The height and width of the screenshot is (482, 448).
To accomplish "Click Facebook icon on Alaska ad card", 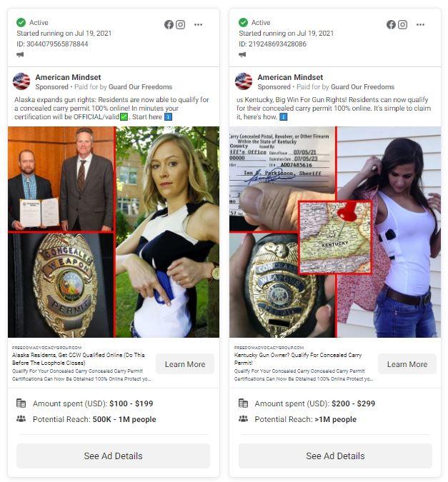I will (x=169, y=24).
